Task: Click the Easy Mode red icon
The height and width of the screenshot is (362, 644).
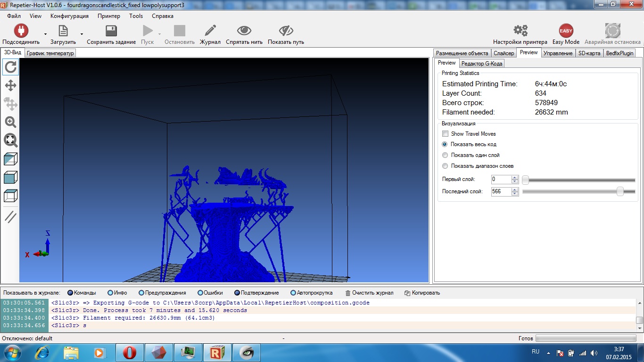Action: tap(566, 31)
